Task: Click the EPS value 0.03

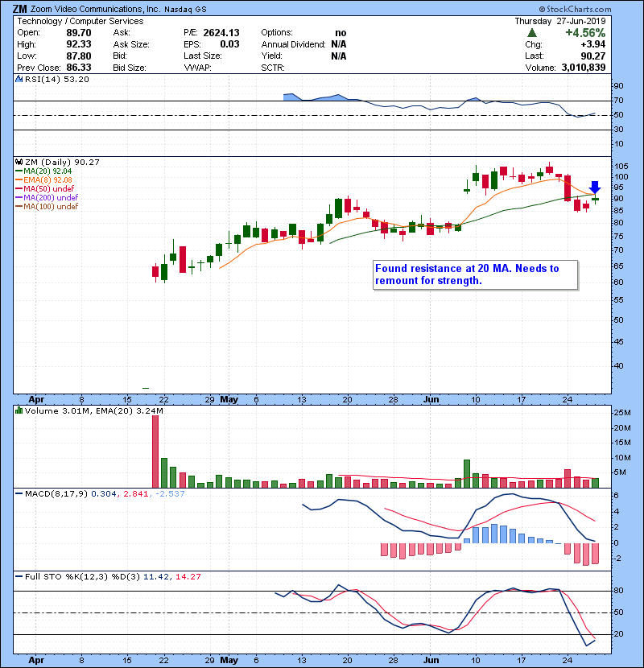Action: (229, 44)
